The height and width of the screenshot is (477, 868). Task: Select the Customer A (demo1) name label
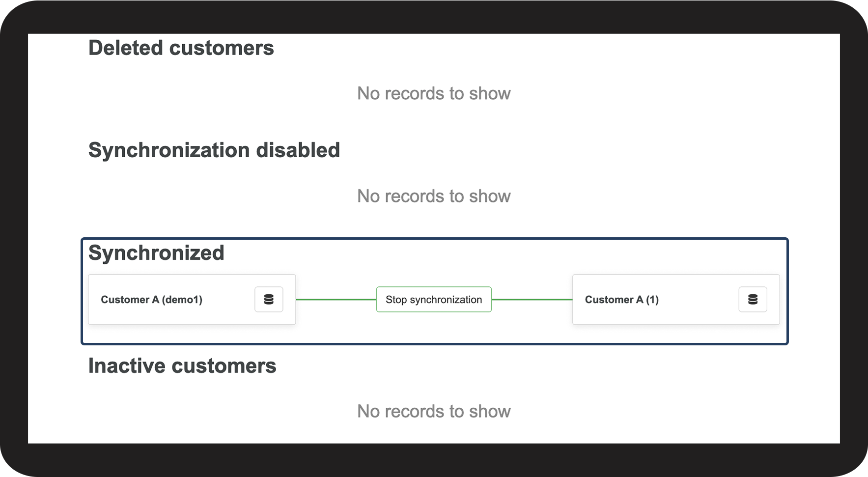click(x=151, y=300)
